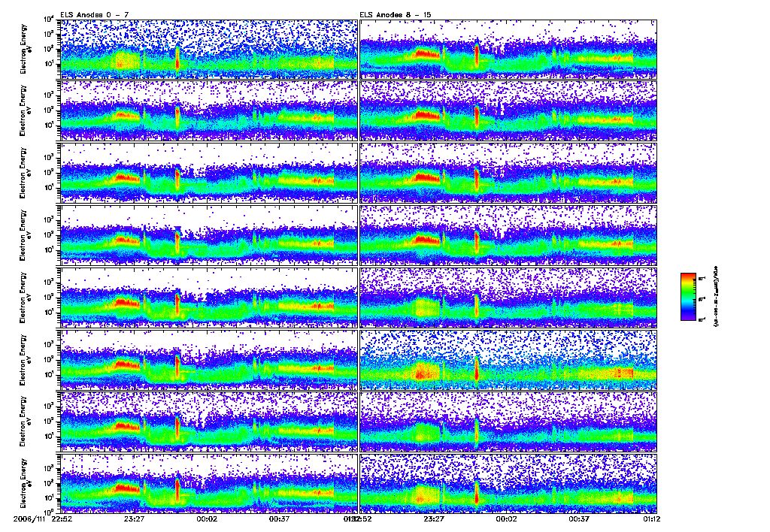
Task: Select the noisy sixth spectrogram panel under Anodes 8 - 15
Action: (x=508, y=360)
